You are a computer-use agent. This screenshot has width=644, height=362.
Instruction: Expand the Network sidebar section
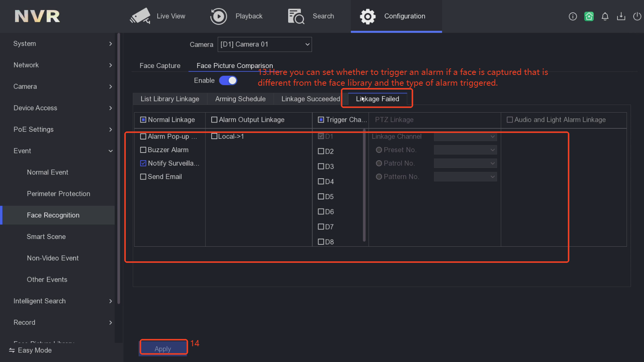point(62,65)
